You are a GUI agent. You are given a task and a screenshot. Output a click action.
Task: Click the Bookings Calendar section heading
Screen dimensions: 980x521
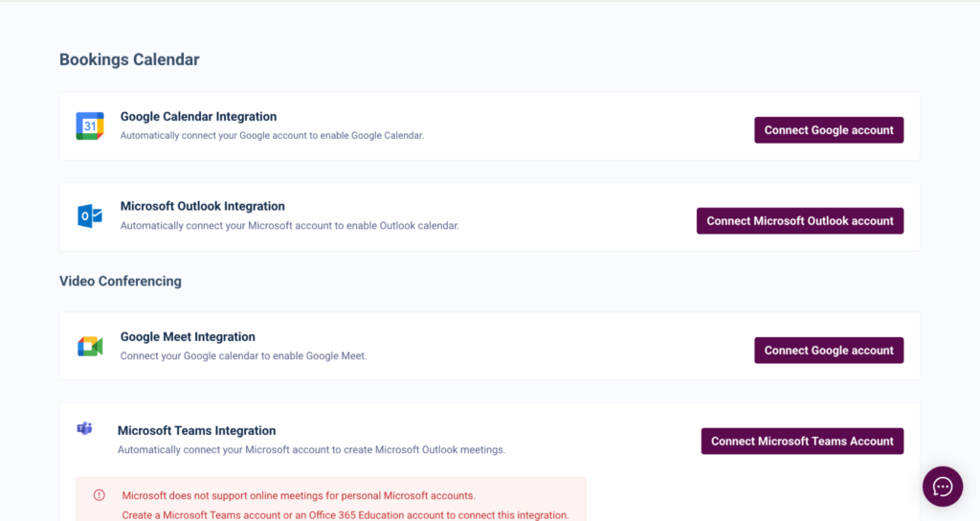129,59
